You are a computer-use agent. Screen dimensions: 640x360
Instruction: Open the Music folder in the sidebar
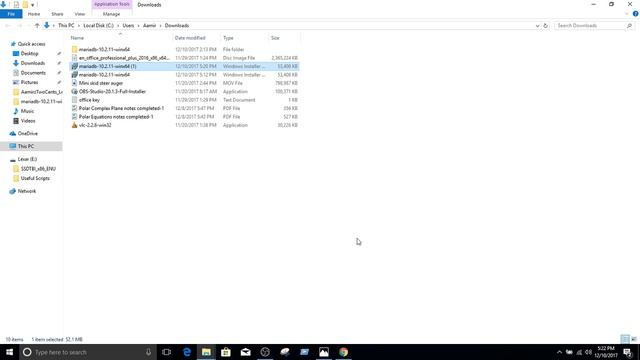(27, 111)
